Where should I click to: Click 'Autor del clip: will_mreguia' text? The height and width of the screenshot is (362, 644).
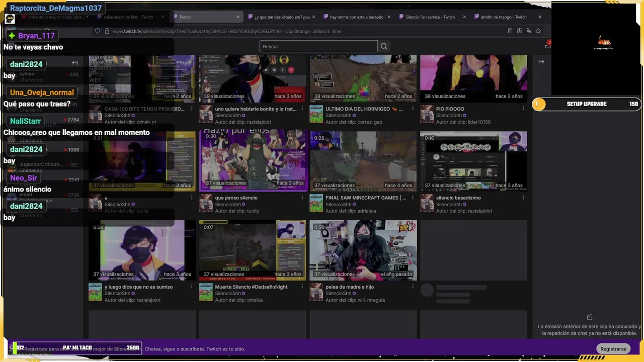click(x=355, y=300)
